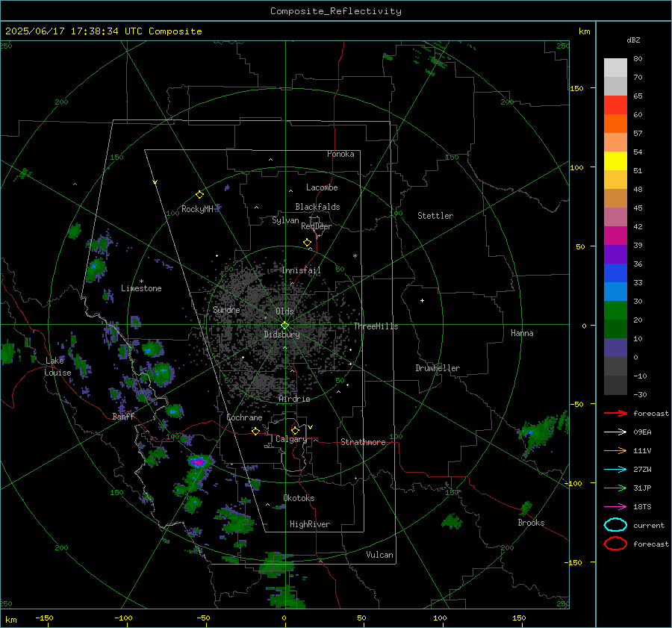The image size is (672, 628).
Task: Click the cyan 27ZW arrow icon
Action: (x=615, y=469)
